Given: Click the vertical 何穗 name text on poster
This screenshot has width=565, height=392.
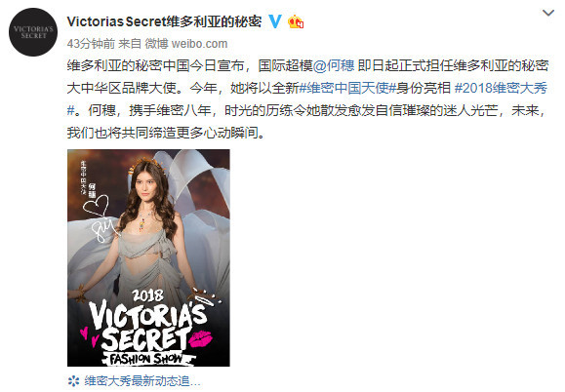Looking at the screenshot, I should click(x=92, y=190).
